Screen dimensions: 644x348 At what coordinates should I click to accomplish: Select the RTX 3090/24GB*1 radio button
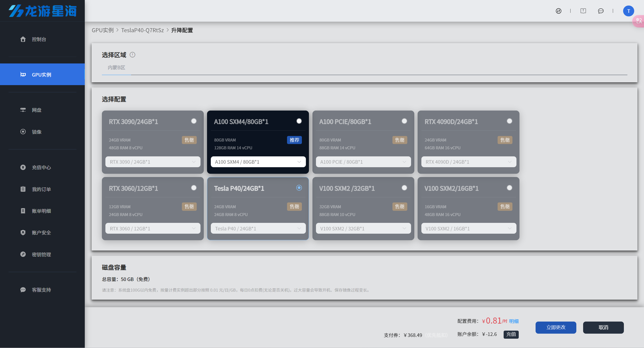194,121
